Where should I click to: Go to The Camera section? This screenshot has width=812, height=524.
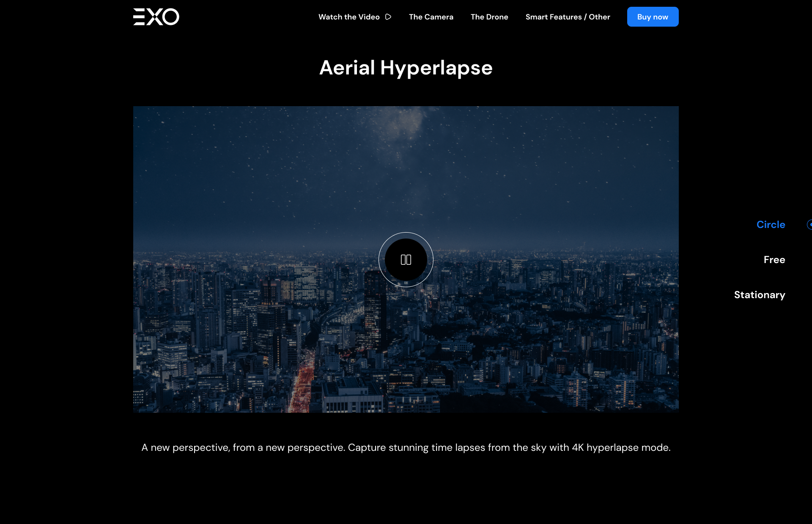(431, 17)
